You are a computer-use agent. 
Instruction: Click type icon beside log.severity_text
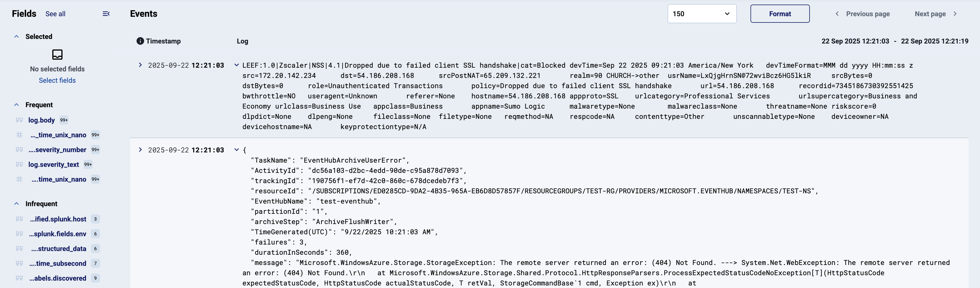click(19, 165)
